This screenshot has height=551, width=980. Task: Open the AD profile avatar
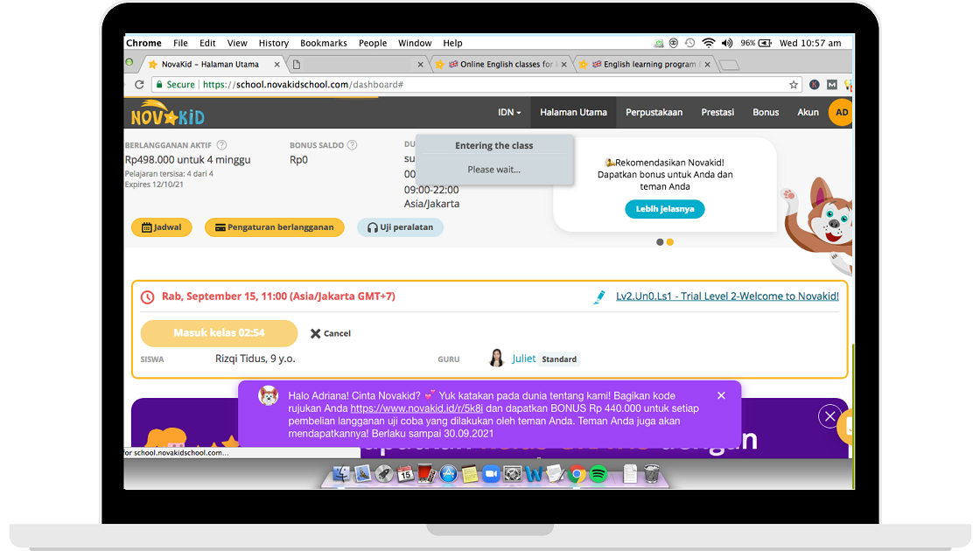pos(841,113)
